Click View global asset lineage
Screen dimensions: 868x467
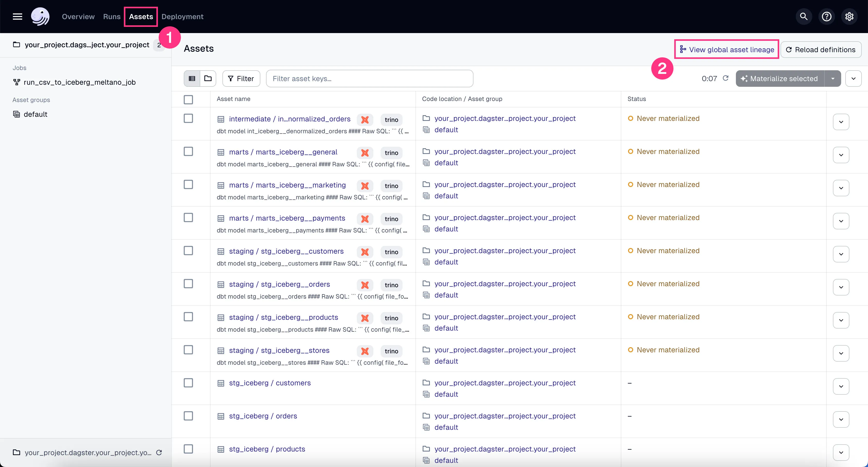coord(727,50)
